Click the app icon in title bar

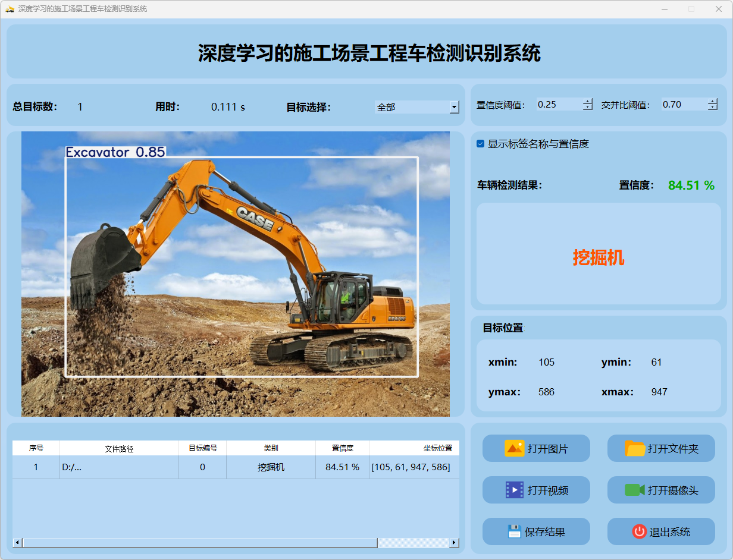click(x=10, y=9)
